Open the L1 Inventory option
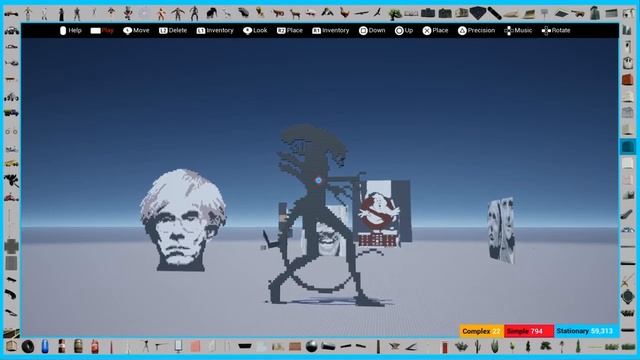Viewport: 640px width, 360px height. 215,31
